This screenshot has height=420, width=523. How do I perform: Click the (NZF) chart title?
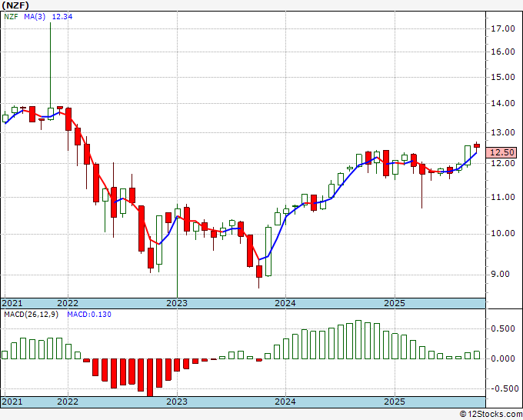coord(15,5)
